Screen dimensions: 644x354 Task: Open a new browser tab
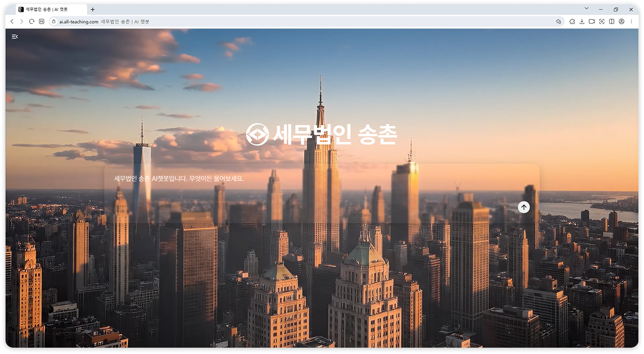click(93, 10)
